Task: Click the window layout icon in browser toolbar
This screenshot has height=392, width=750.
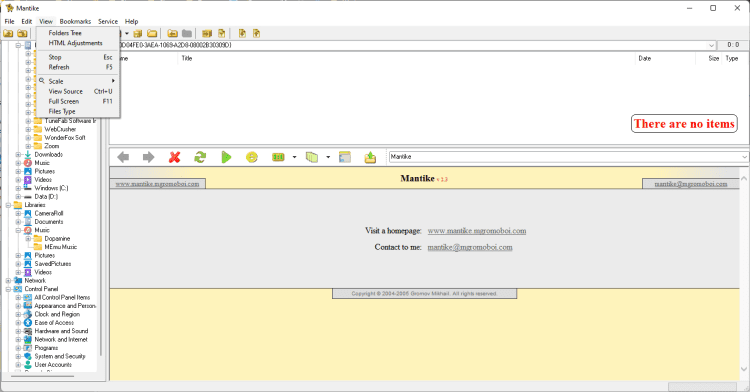Action: (345, 157)
